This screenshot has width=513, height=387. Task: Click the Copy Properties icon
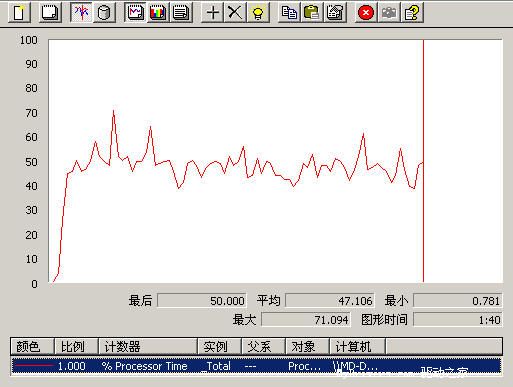click(x=289, y=13)
